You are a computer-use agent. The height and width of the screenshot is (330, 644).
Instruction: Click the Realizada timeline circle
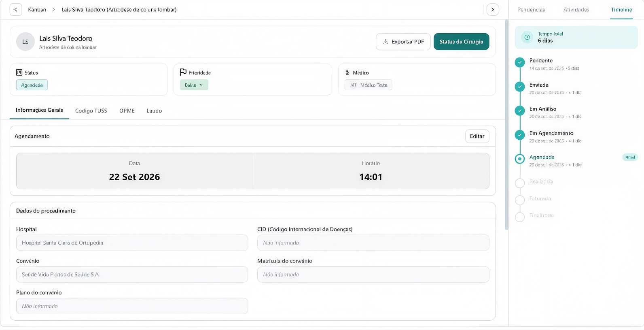tap(520, 183)
